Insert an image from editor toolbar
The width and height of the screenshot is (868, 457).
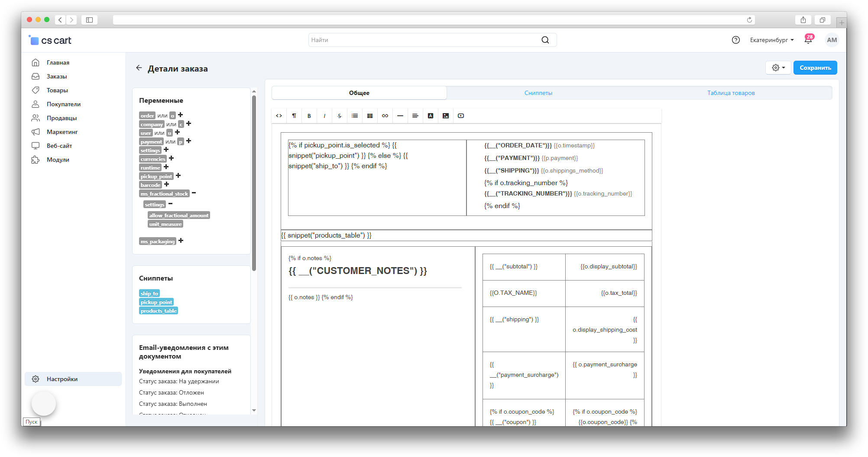[446, 116]
